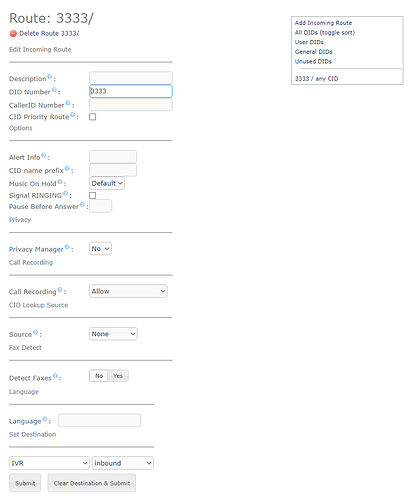The image size is (416, 500).
Task: Click the help icon beside Music On Hold
Action: (x=60, y=182)
